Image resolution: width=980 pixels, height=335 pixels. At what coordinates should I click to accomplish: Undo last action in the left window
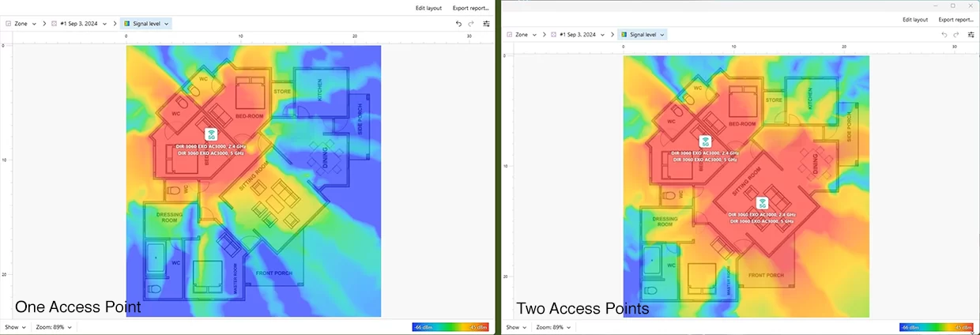(x=458, y=24)
